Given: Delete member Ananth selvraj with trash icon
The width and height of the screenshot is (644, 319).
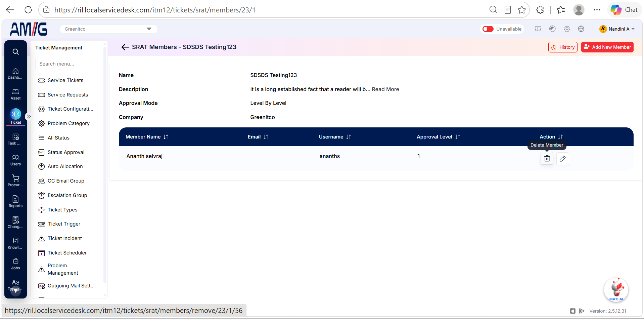Looking at the screenshot, I should tap(547, 158).
